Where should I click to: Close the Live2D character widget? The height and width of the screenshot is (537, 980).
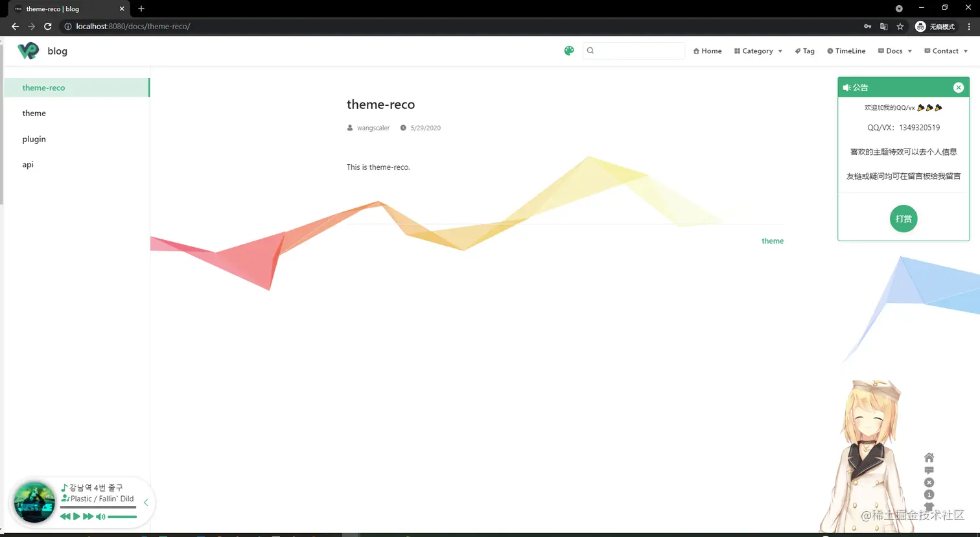[x=929, y=483]
